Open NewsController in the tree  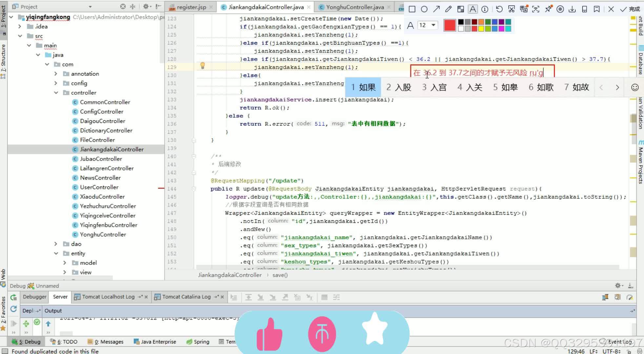click(x=100, y=178)
